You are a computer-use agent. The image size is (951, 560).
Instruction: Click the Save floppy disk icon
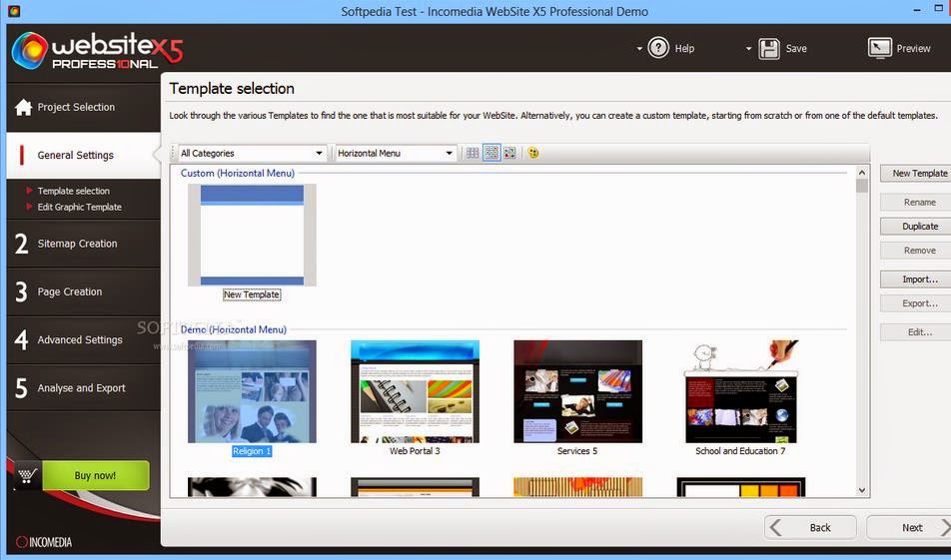tap(768, 49)
